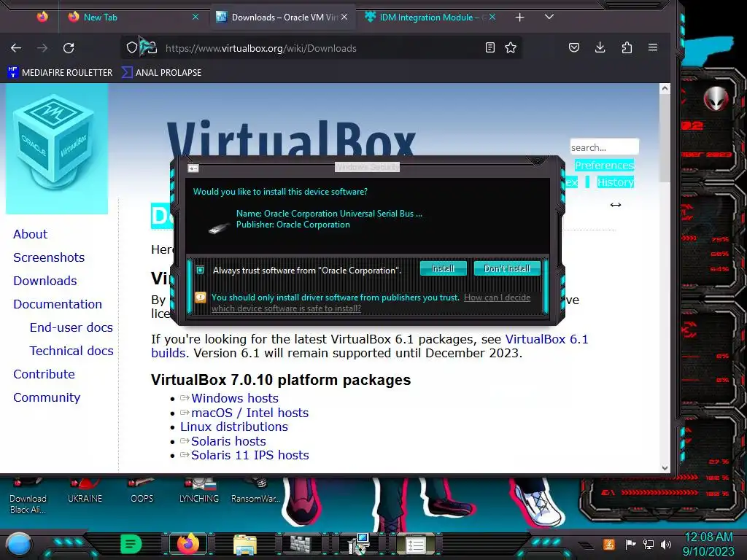Select the RansomWar... desktop icon
Image resolution: width=747 pixels, height=560 pixels.
256,491
